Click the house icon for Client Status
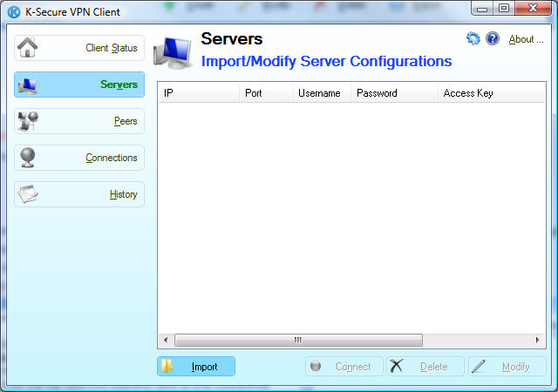Viewport: 558px width, 392px height. pos(28,47)
